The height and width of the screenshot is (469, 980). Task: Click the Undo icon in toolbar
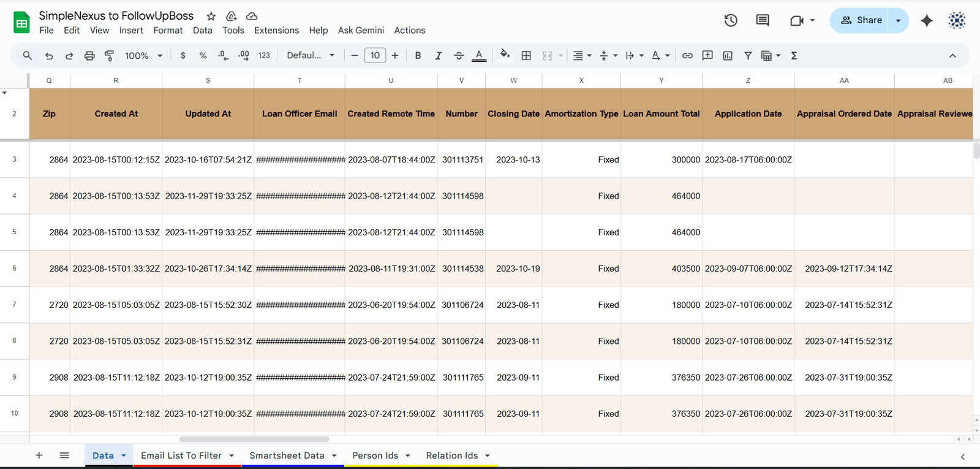coord(49,56)
